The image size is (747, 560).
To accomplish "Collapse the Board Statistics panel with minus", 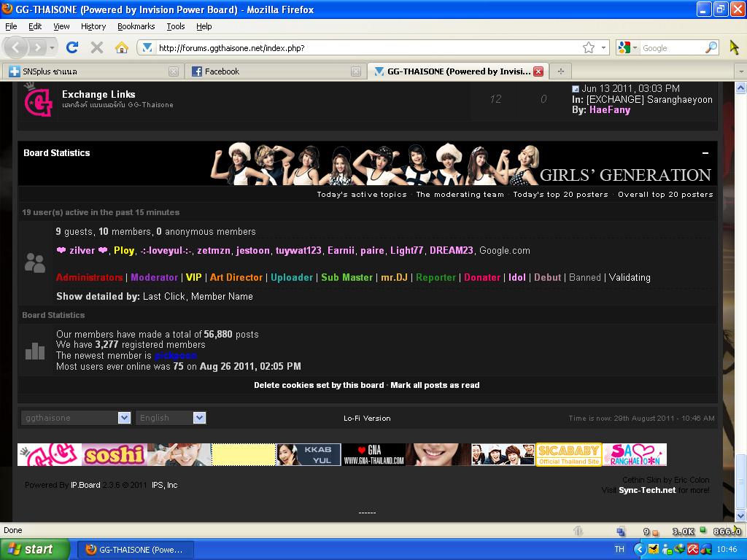I will coord(705,153).
